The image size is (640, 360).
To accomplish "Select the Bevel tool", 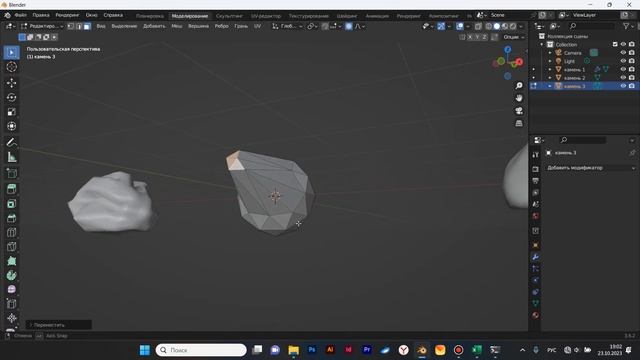I will tap(11, 218).
